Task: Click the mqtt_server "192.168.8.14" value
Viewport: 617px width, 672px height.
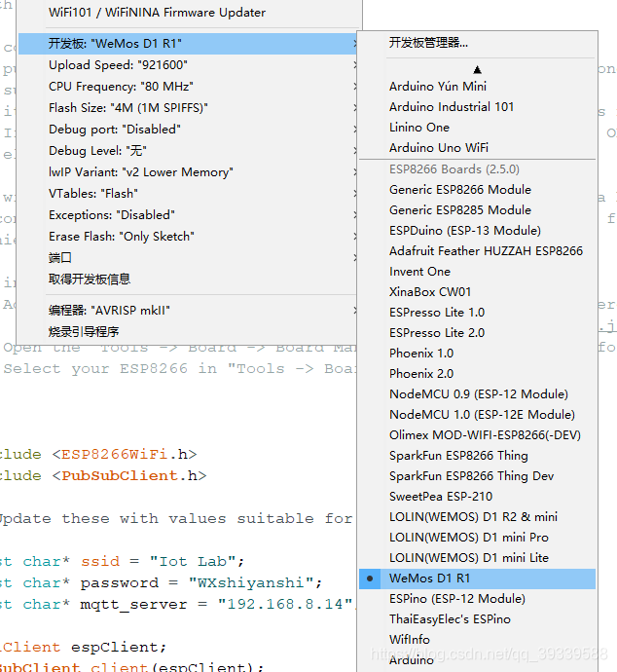Action: (x=285, y=604)
